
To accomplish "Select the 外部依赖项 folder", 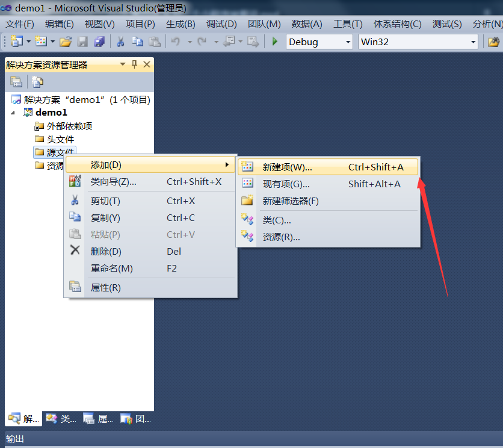I will pos(63,126).
